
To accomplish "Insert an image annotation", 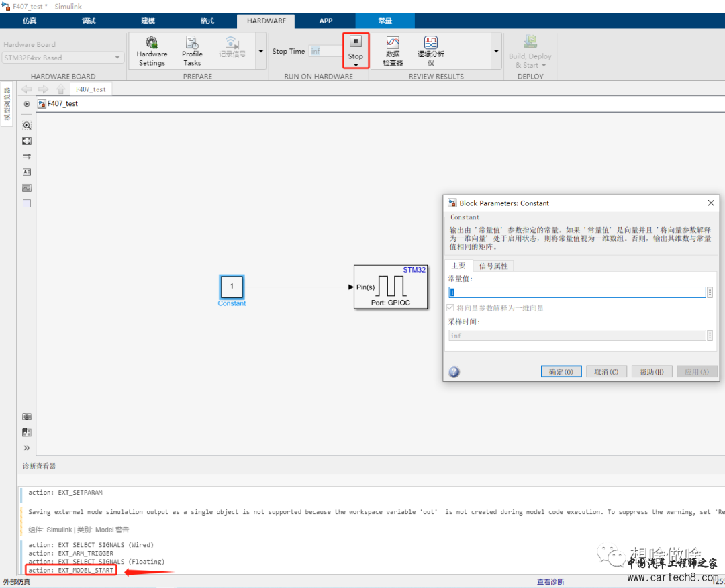I will pos(27,188).
